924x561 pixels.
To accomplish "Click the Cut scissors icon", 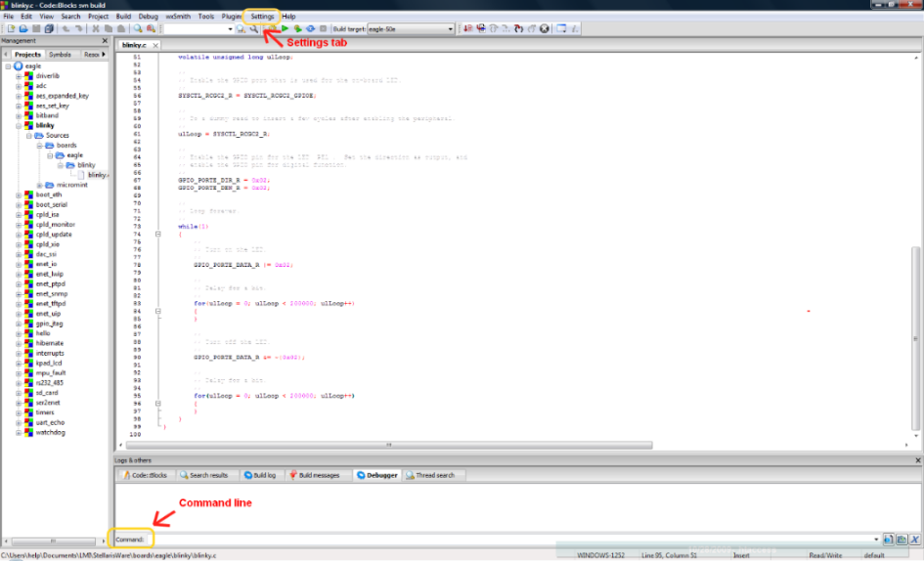I will [x=95, y=29].
